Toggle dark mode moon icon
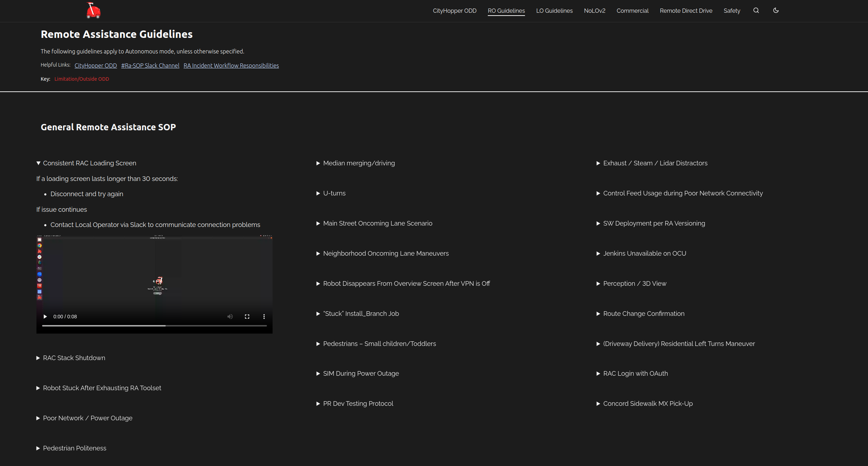This screenshot has height=466, width=868. (776, 11)
